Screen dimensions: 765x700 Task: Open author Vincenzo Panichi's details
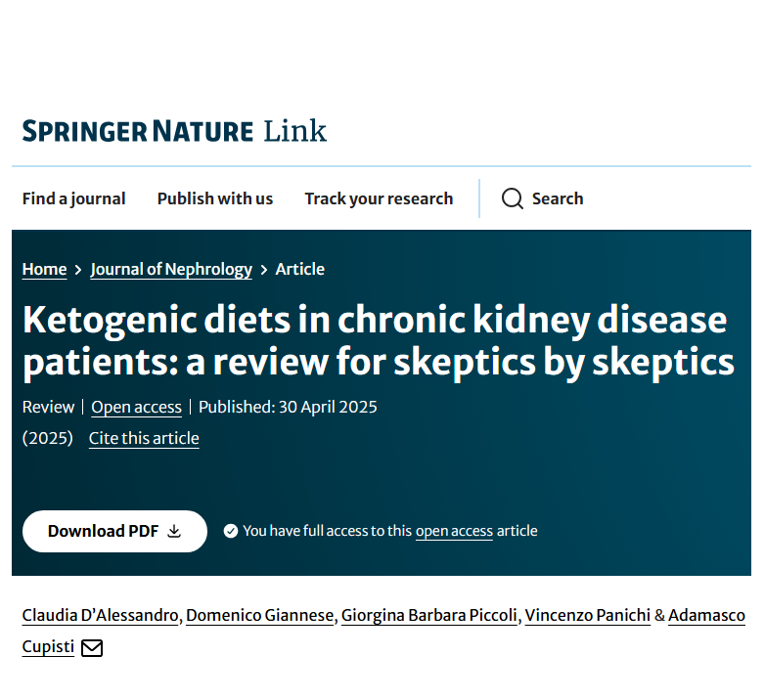[586, 615]
